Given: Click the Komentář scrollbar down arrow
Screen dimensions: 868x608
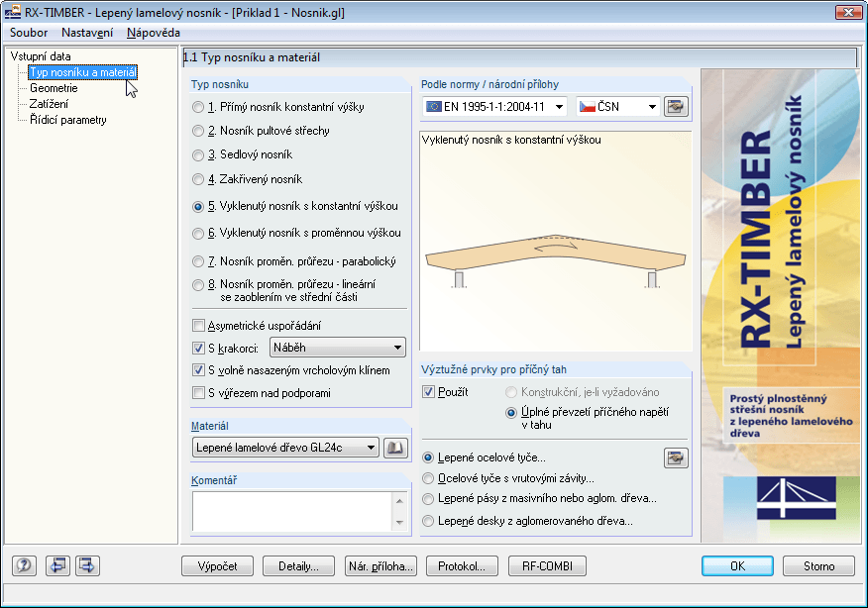Looking at the screenshot, I should (x=399, y=522).
